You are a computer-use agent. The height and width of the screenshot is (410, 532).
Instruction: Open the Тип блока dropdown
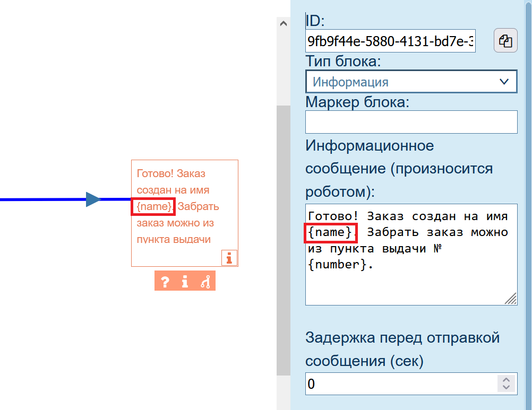point(411,82)
